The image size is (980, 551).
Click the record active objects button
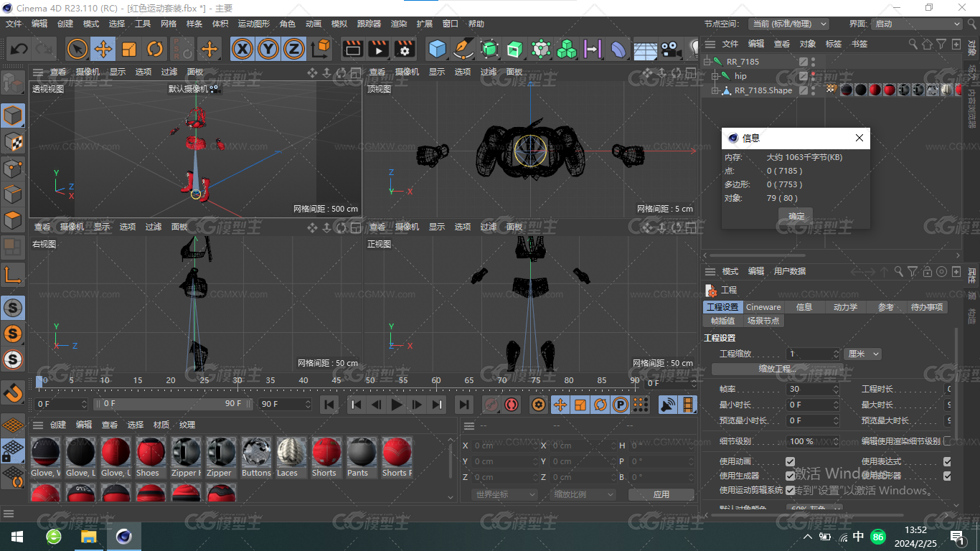[491, 405]
